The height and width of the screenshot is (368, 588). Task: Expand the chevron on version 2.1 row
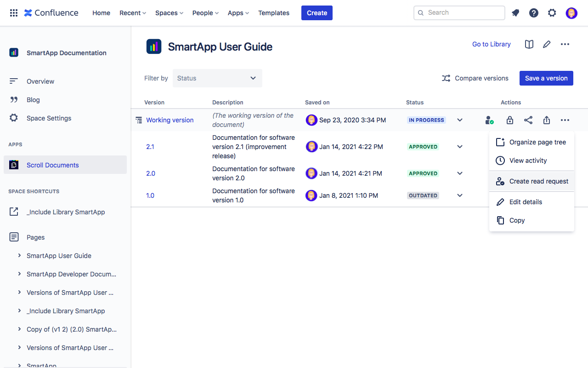(x=459, y=146)
